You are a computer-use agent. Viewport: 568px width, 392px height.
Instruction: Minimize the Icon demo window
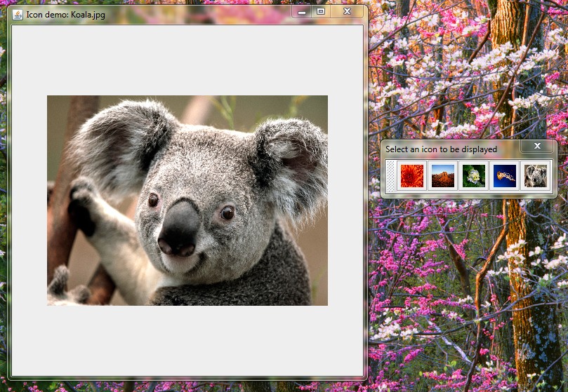click(x=302, y=12)
